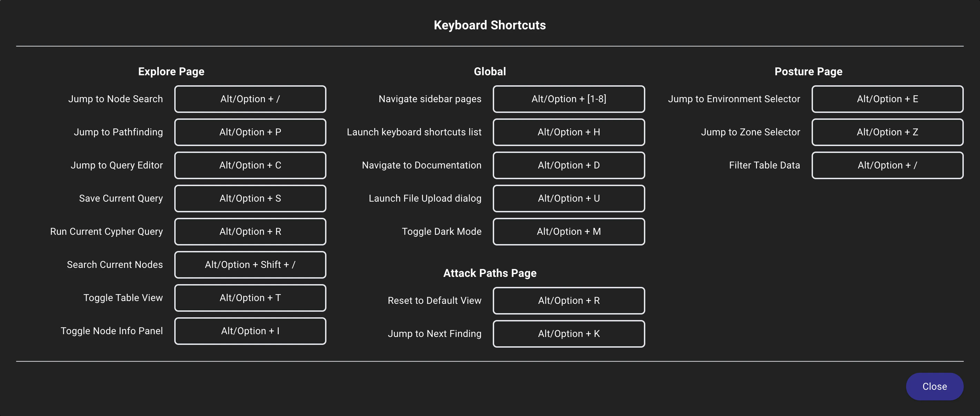This screenshot has height=416, width=980.
Task: Click the Navigate sidebar pages shortcut box
Action: 568,99
